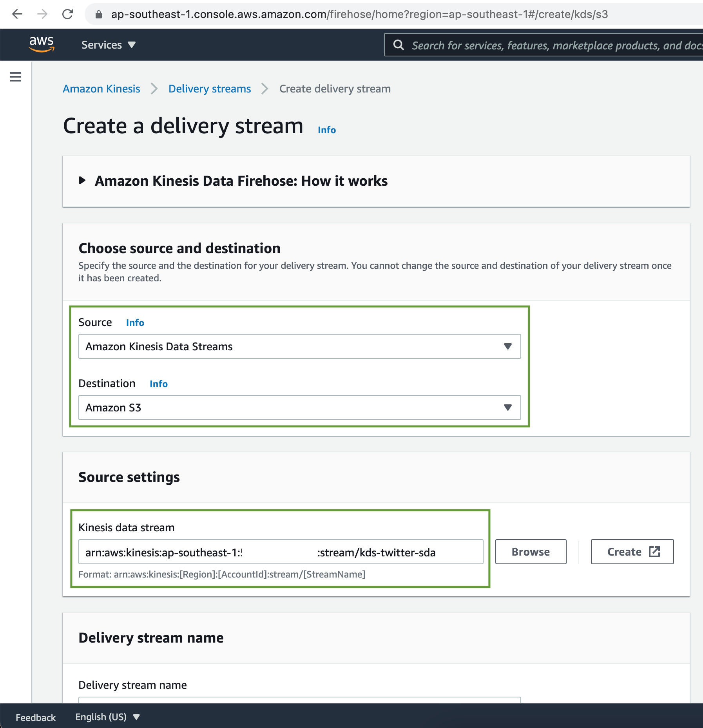The width and height of the screenshot is (703, 728).
Task: Click the Feedback link in footer
Action: pyautogui.click(x=36, y=717)
